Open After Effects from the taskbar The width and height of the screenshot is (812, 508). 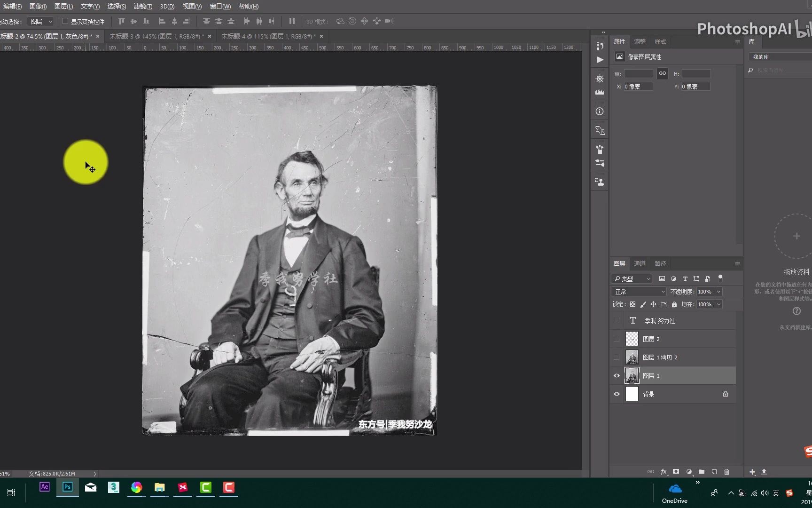[x=45, y=487]
